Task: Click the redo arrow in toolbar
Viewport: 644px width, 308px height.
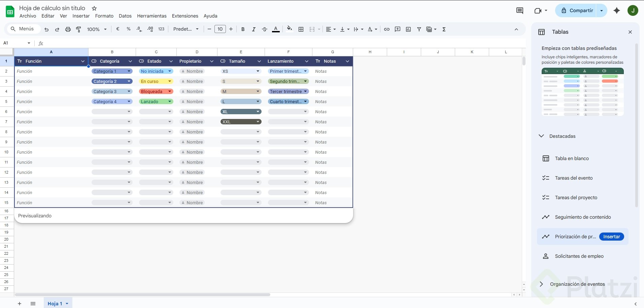Action: pos(57,29)
